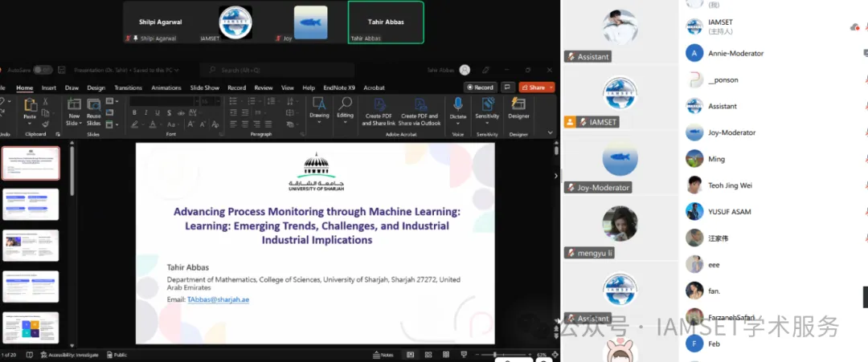
Task: Click the font name input box
Action: 161,101
